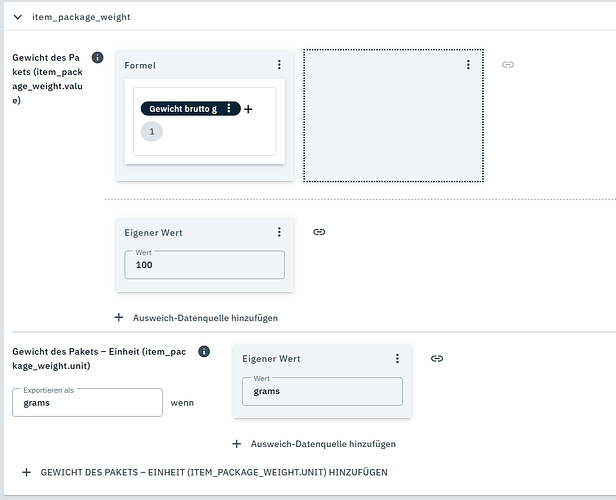Open the Formel card options menu

279,65
